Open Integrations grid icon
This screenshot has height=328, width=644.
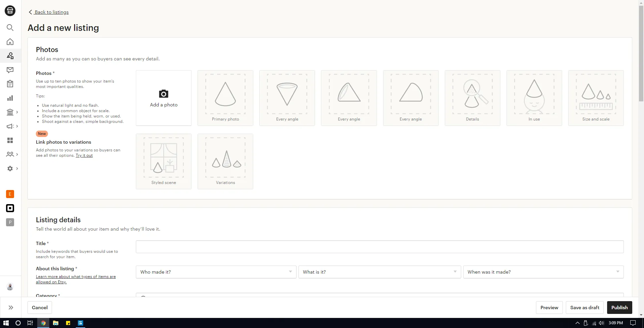[x=10, y=140]
